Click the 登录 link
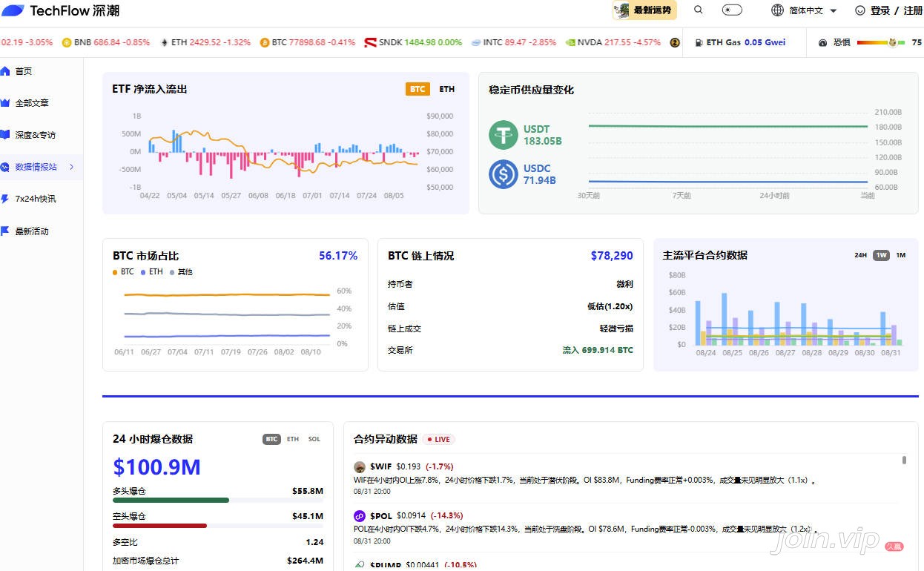 tap(880, 10)
